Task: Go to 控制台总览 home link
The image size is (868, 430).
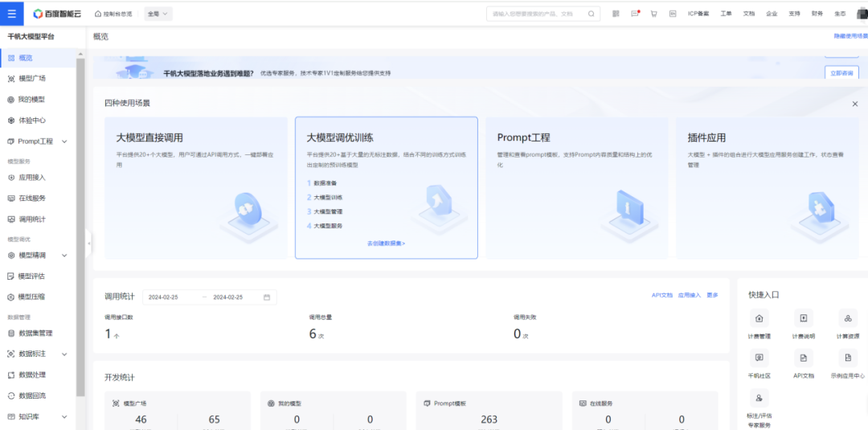Action: coord(113,14)
